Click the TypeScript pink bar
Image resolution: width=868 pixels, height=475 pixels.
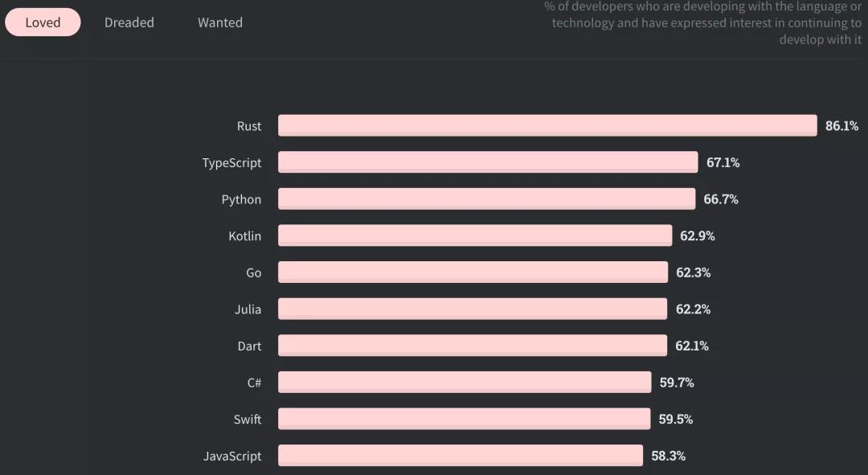click(488, 162)
